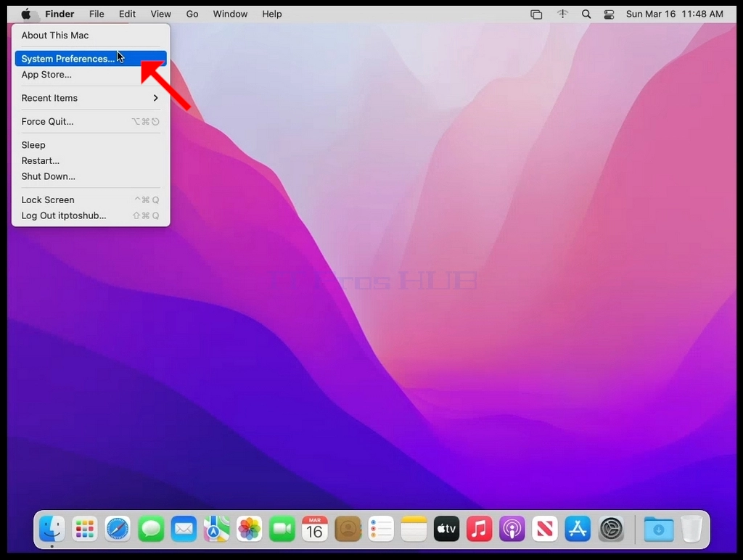Open Maps app in the Dock
This screenshot has width=743, height=560.
tap(216, 529)
